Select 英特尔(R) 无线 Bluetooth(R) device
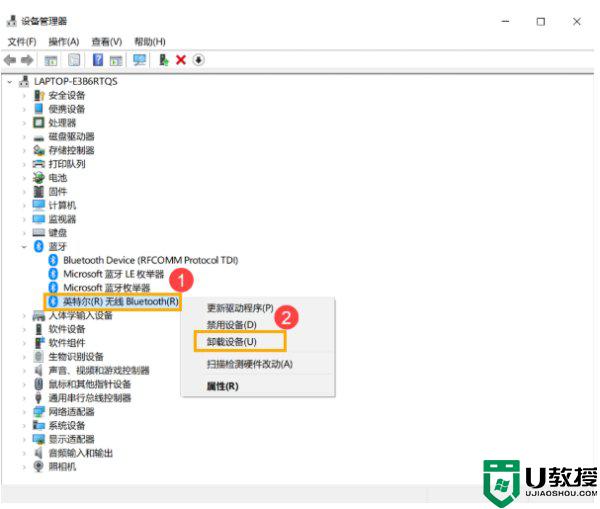Image resolution: width=600 pixels, height=509 pixels. point(121,302)
